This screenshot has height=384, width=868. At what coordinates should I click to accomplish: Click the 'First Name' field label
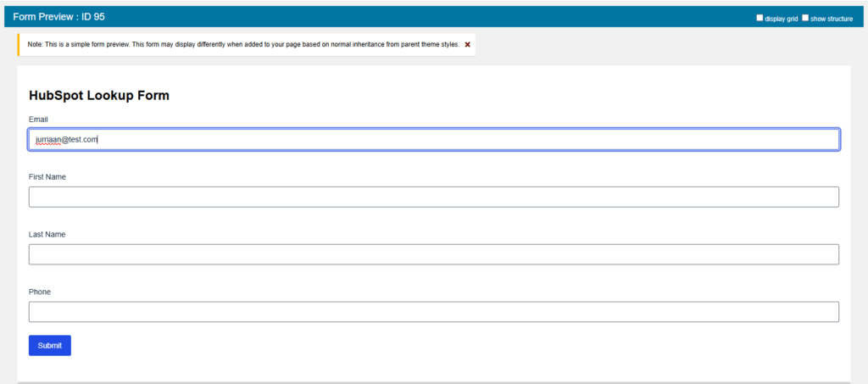coord(47,177)
